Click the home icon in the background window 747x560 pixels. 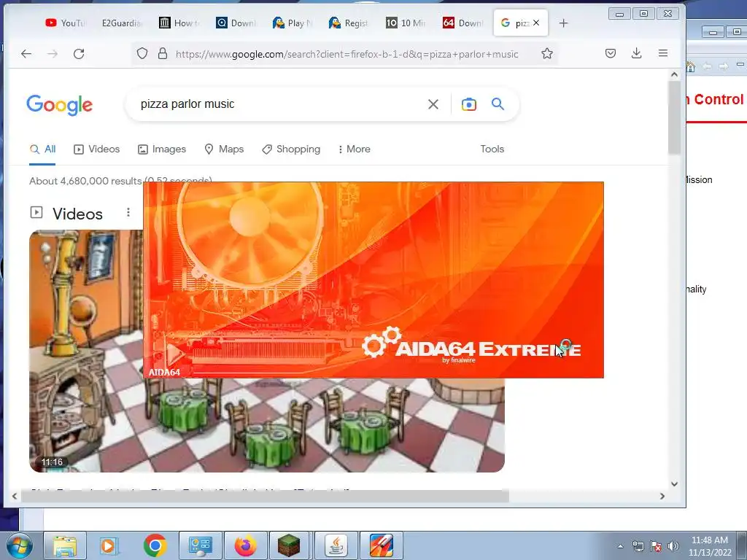tap(691, 66)
